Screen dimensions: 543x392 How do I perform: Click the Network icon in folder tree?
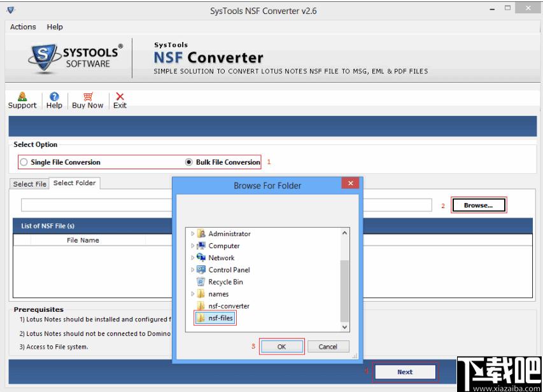(201, 258)
